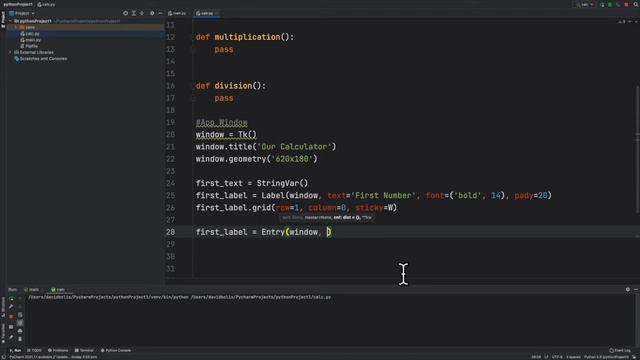Click the #App Window comment line
Viewport: 640px width, 360px height.
[222, 122]
